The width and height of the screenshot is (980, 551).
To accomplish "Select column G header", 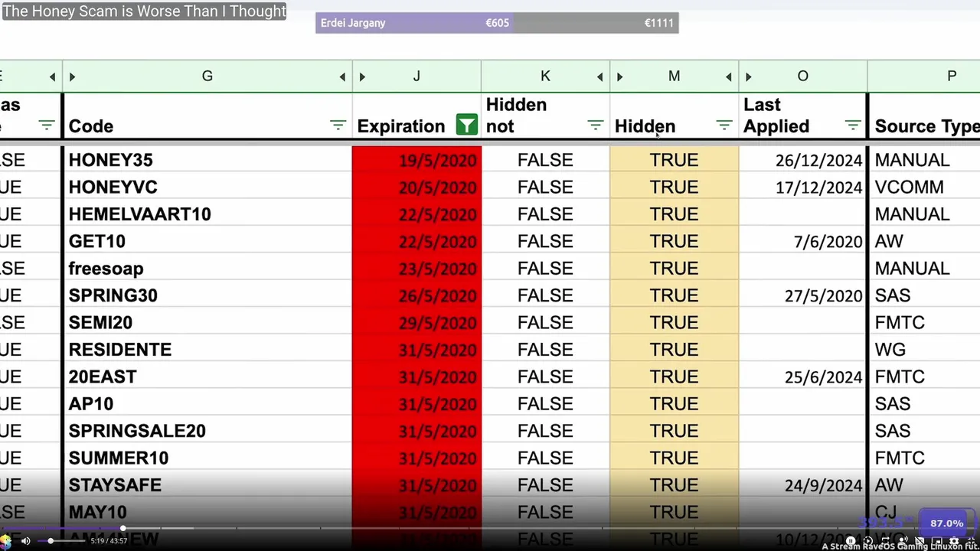I will click(207, 77).
